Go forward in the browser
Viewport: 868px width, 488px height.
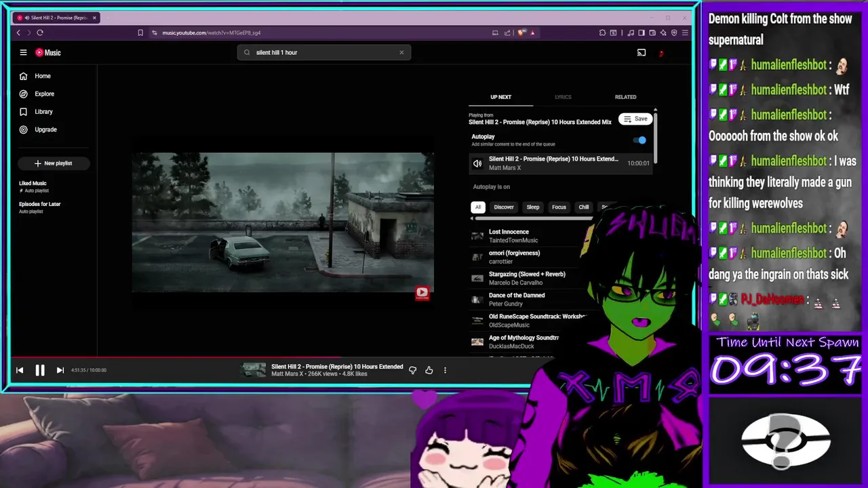[28, 33]
